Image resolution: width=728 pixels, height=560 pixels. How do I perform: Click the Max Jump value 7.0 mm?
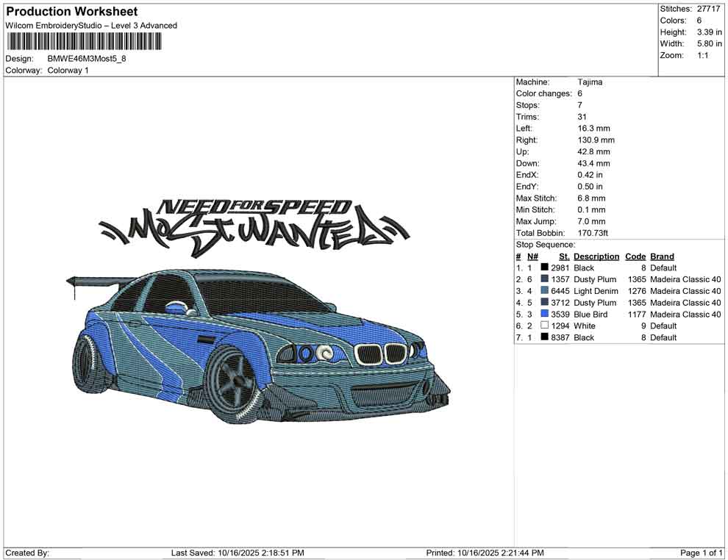point(591,221)
